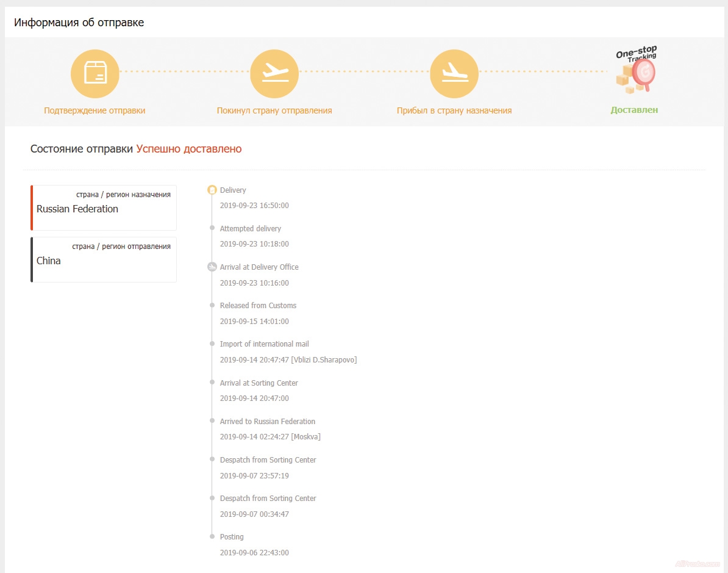Image resolution: width=728 pixels, height=573 pixels.
Task: Click the Arrival at Sorting Center entry
Action: pyautogui.click(x=259, y=383)
